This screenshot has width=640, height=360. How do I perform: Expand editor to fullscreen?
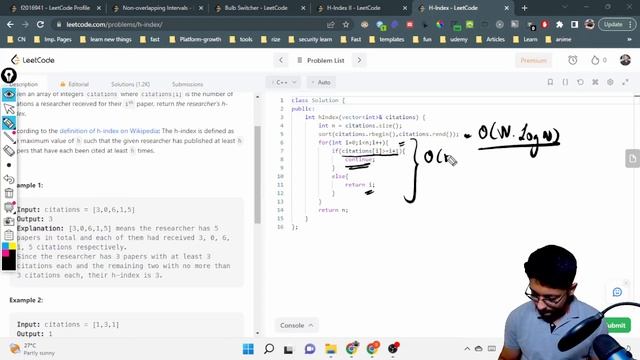pyautogui.click(x=625, y=82)
